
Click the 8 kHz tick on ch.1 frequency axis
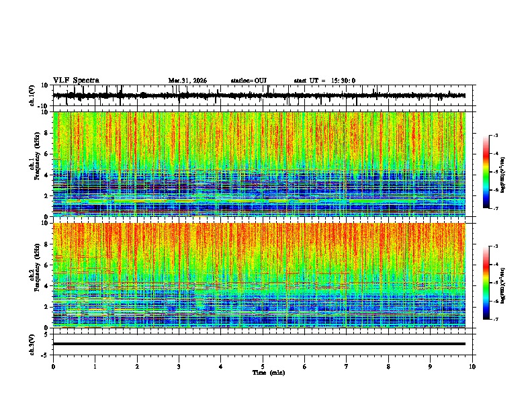pyautogui.click(x=47, y=133)
